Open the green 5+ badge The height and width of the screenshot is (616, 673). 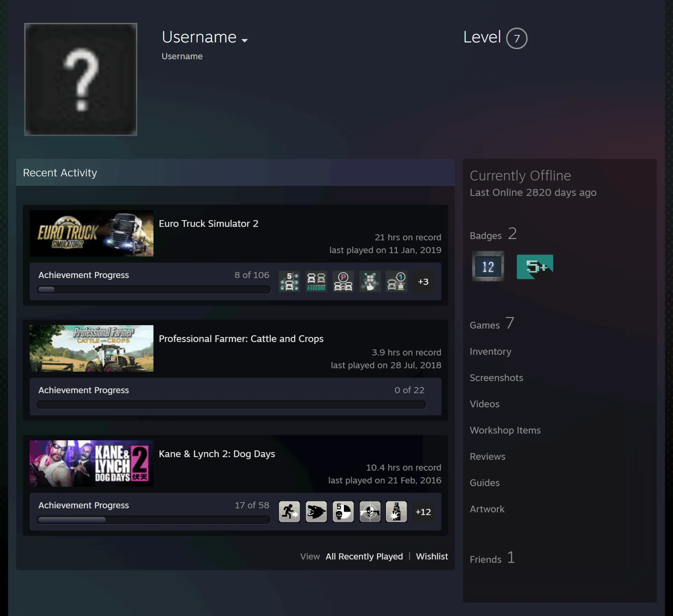pyautogui.click(x=535, y=267)
